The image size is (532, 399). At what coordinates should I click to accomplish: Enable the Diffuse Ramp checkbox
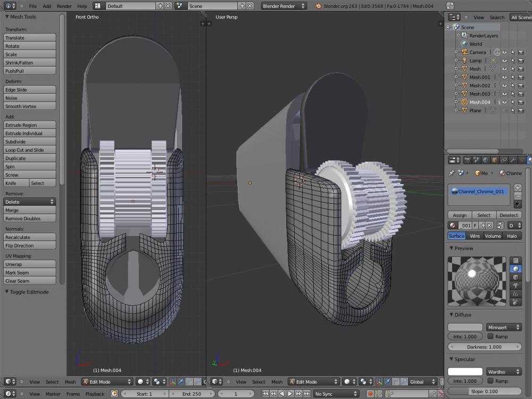click(x=490, y=336)
